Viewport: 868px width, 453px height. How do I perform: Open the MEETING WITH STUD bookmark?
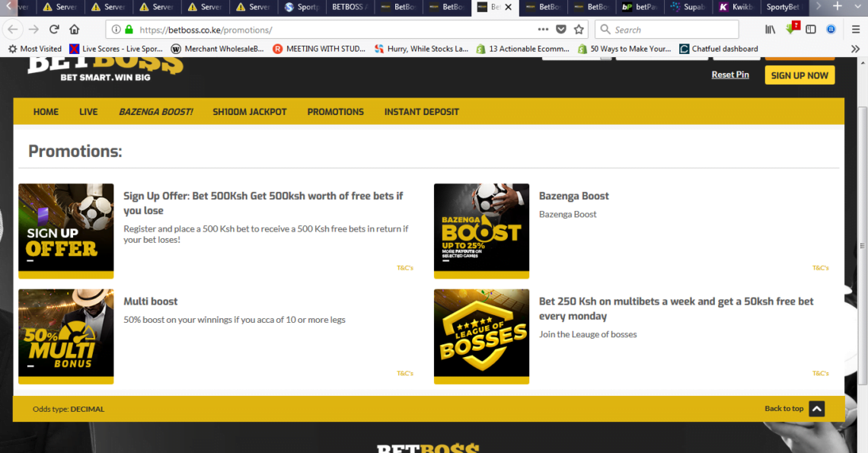coord(319,49)
